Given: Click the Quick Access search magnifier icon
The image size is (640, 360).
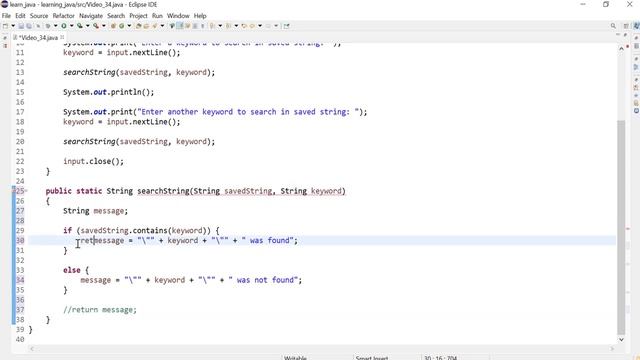Looking at the screenshot, I should pyautogui.click(x=613, y=26).
